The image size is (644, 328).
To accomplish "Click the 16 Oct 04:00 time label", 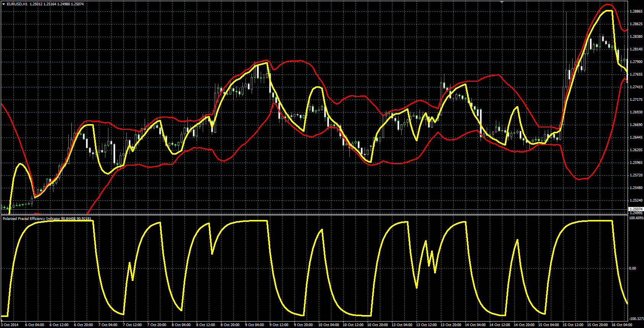I will click(622, 325).
